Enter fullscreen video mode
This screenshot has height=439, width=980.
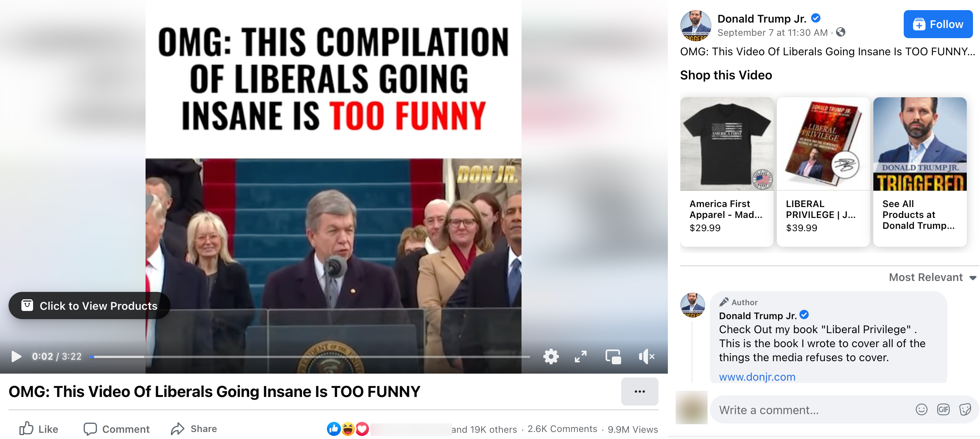point(580,356)
